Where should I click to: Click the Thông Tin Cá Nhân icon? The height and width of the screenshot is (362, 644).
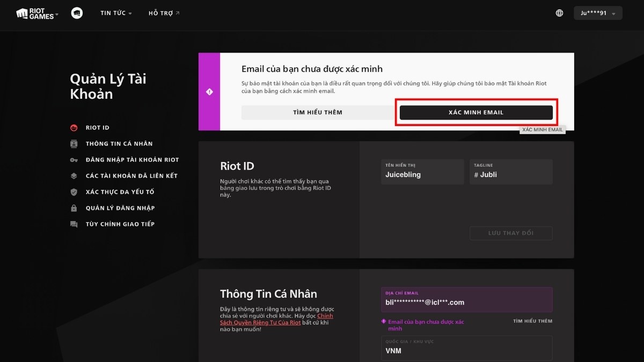pos(74,144)
